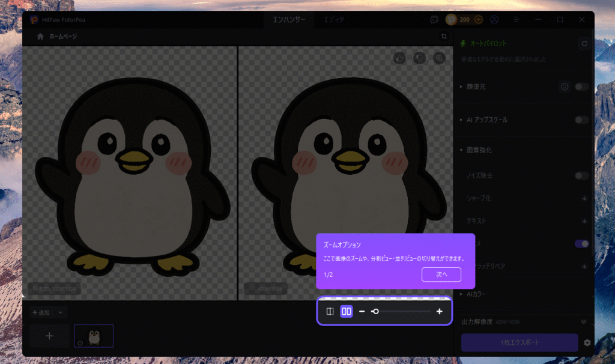
Task: Toggle the 顔復元 switch
Action: point(581,87)
